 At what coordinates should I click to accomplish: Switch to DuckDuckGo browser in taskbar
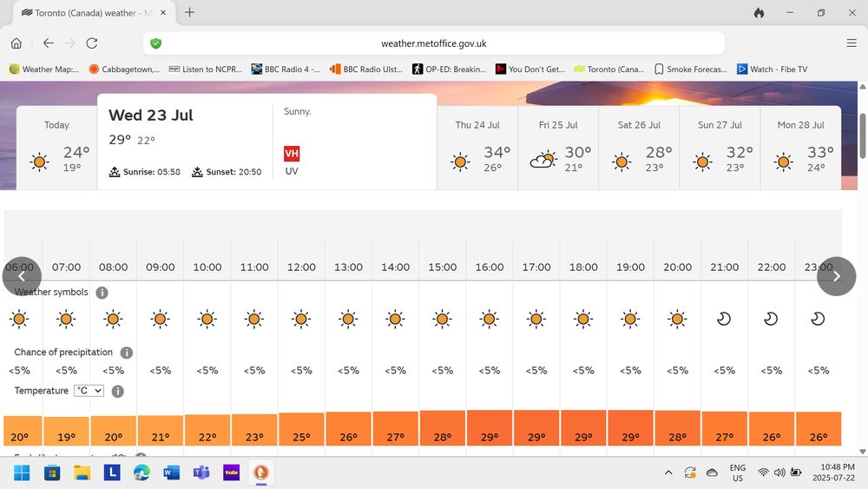pyautogui.click(x=261, y=473)
